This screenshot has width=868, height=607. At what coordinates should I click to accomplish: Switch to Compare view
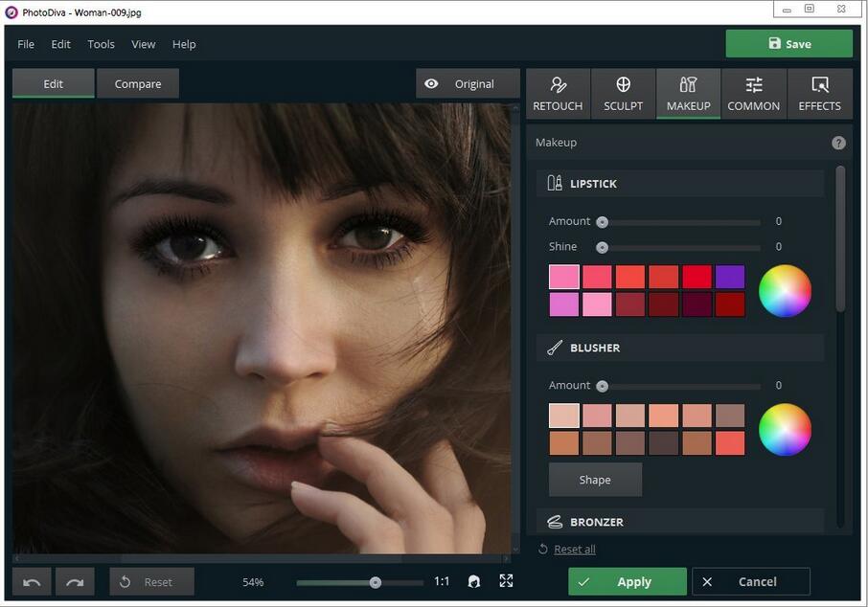138,83
